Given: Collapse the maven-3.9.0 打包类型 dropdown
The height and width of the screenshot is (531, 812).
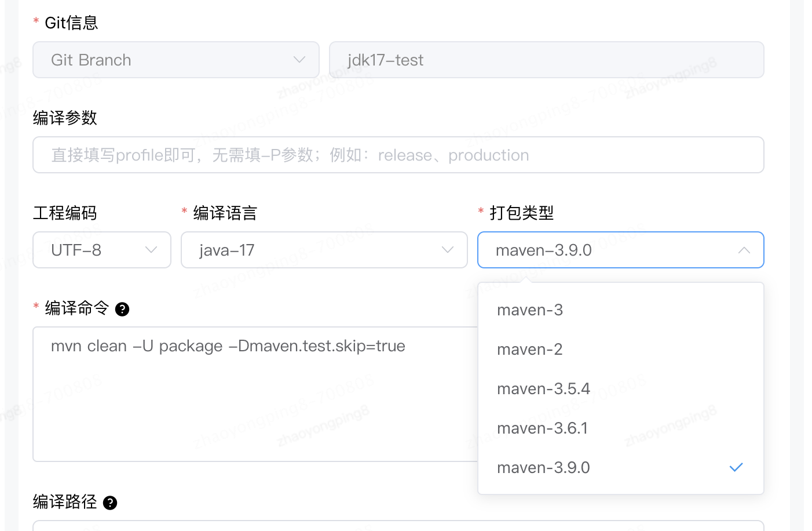Looking at the screenshot, I should coord(621,250).
